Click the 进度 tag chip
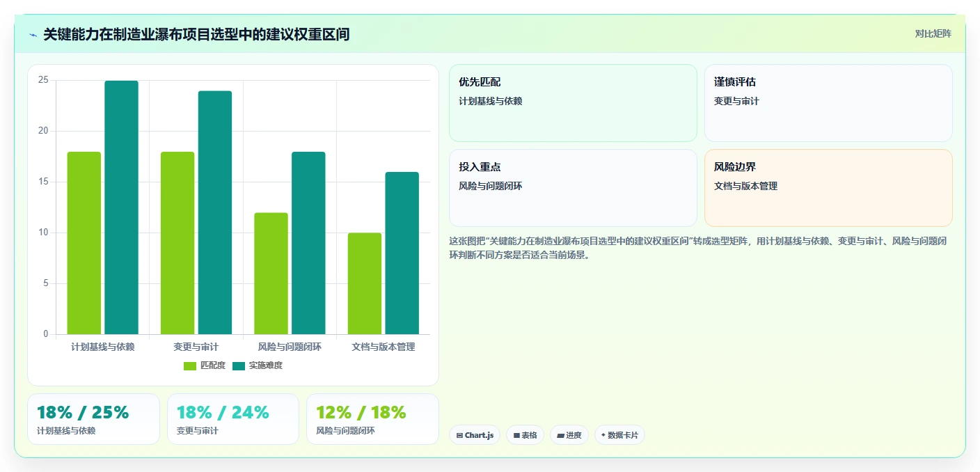The image size is (980, 472). pos(569,435)
